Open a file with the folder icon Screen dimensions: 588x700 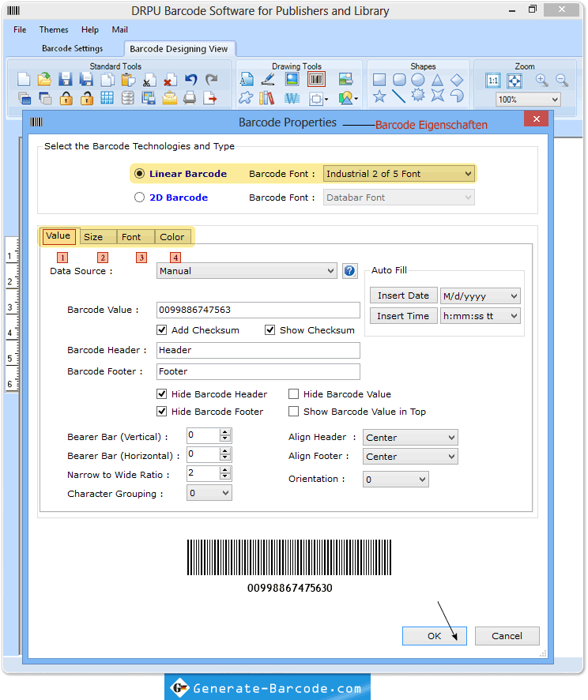tap(44, 80)
